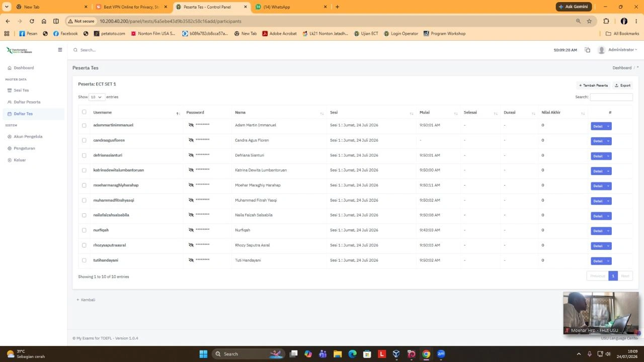Click the browser address bar URL
644x362 pixels.
(x=171, y=21)
